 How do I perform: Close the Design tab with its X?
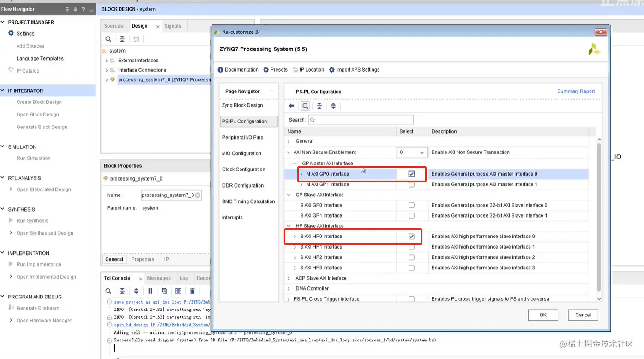coord(158,27)
